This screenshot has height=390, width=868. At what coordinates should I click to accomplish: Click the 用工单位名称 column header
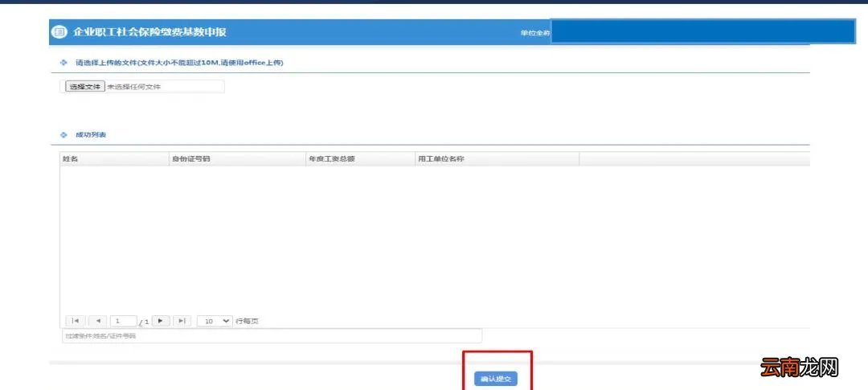tap(440, 159)
